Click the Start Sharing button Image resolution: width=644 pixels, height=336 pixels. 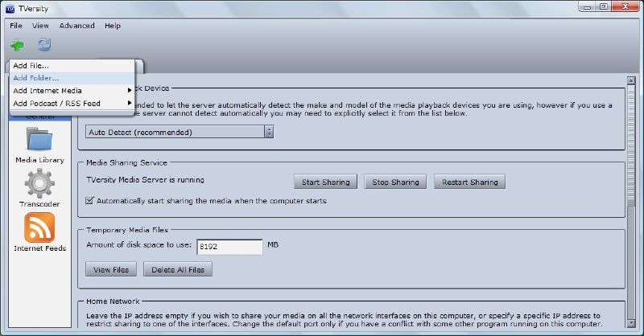tap(326, 182)
